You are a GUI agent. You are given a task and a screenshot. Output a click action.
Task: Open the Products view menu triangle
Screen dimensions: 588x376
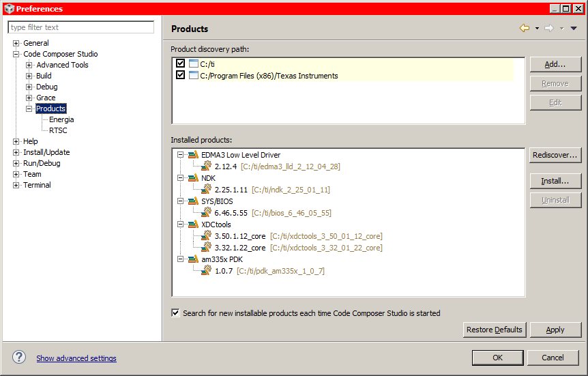coord(574,29)
